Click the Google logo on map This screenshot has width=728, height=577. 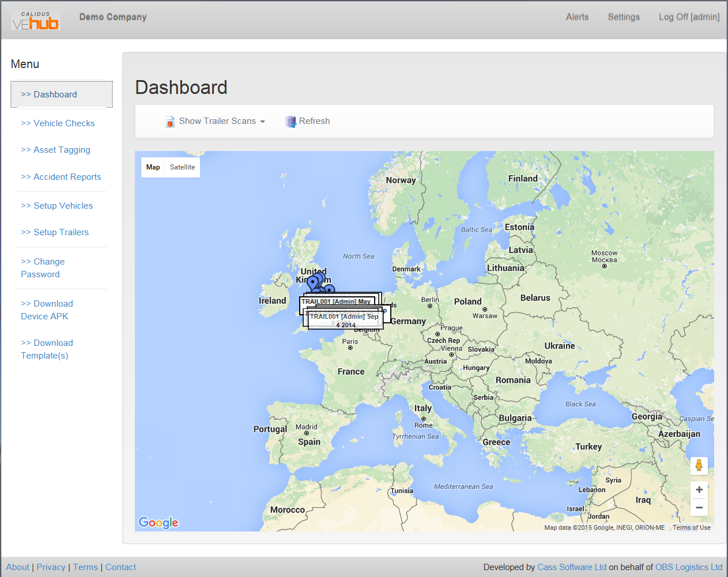pos(159,522)
